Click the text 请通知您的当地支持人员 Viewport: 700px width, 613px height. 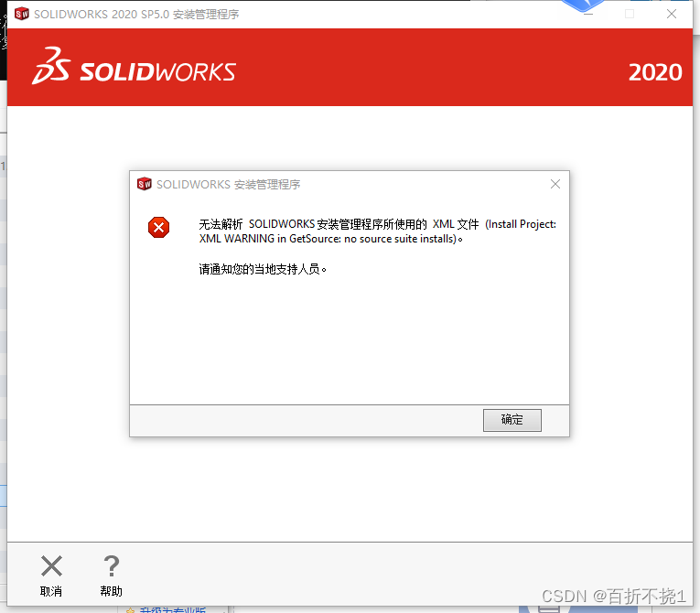[x=263, y=269]
